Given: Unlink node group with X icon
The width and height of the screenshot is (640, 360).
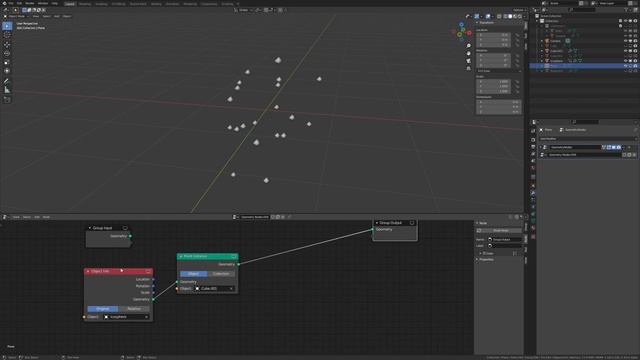Looking at the screenshot, I should [634, 155].
